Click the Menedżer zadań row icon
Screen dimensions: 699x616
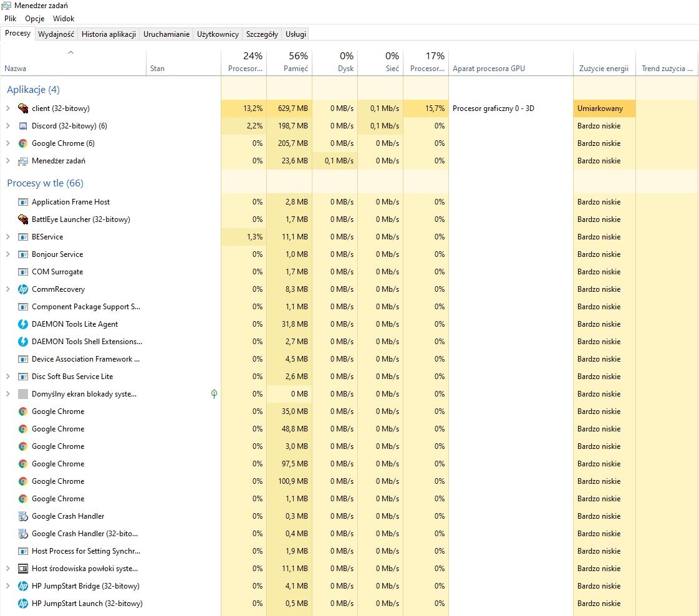click(22, 161)
